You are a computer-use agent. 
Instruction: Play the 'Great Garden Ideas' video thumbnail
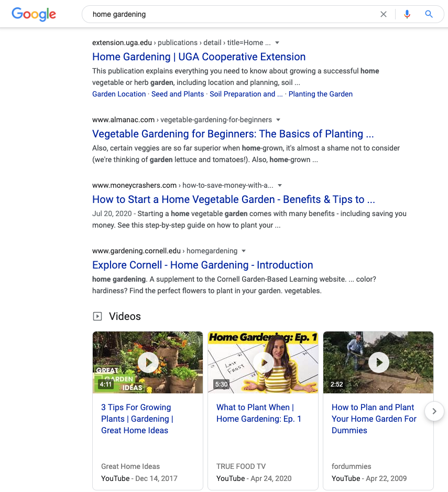pyautogui.click(x=148, y=362)
